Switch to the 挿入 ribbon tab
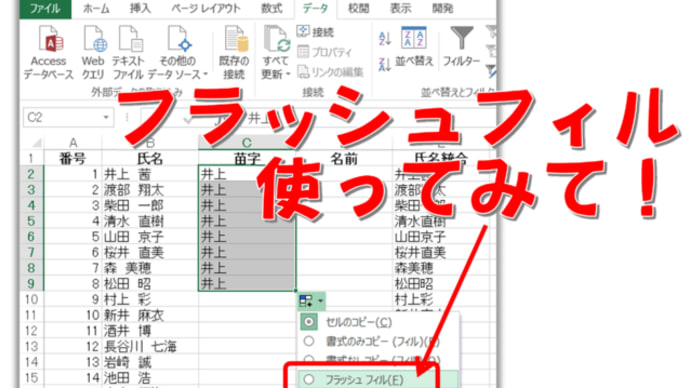Viewport: 690px width, 388px height. pyautogui.click(x=140, y=8)
